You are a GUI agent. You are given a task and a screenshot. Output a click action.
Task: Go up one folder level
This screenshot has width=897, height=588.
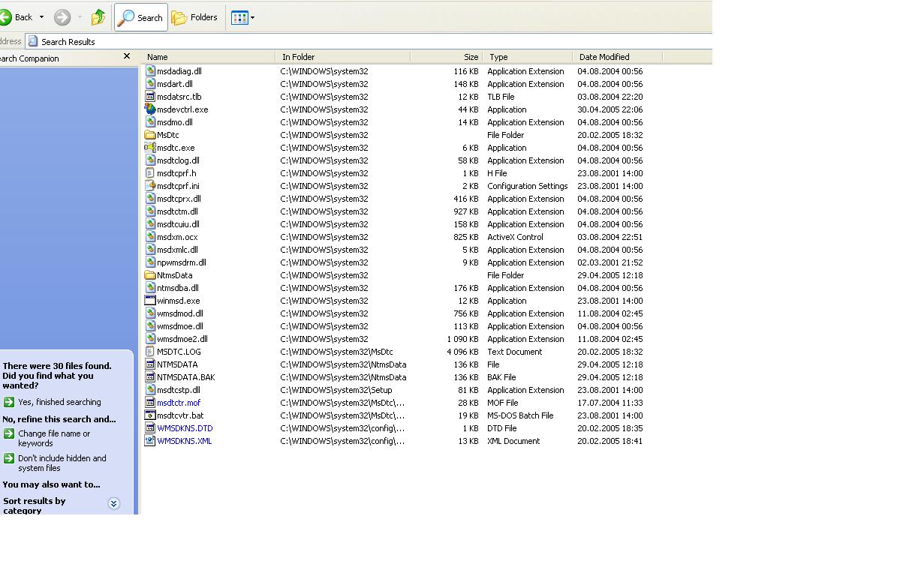(x=98, y=18)
